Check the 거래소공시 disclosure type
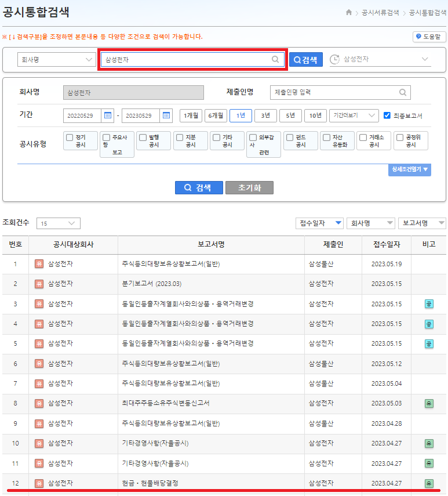 pyautogui.click(x=363, y=137)
